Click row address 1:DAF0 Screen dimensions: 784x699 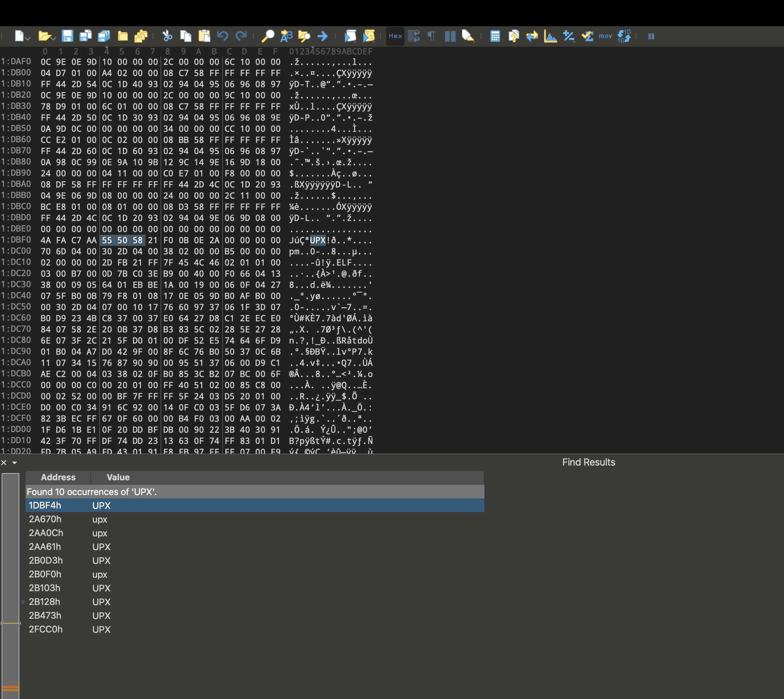[16, 61]
